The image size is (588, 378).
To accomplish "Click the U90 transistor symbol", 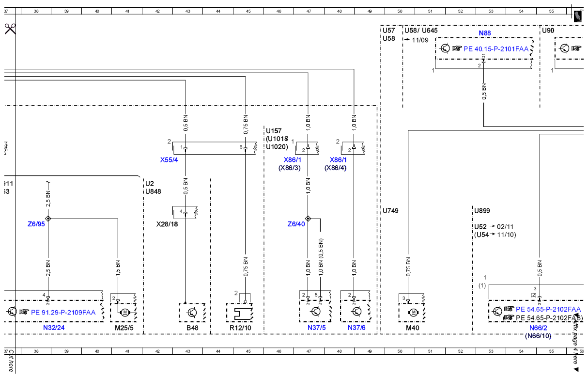I will coord(564,48).
